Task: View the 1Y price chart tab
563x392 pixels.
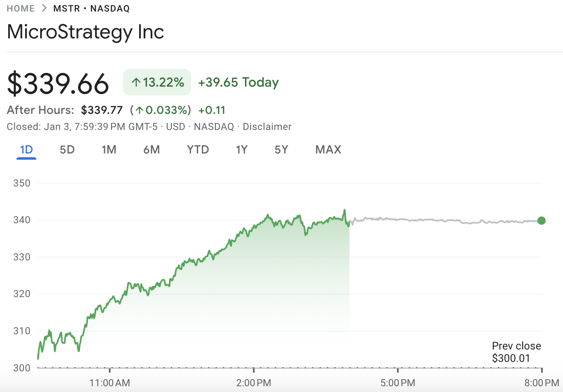Action: click(x=241, y=149)
